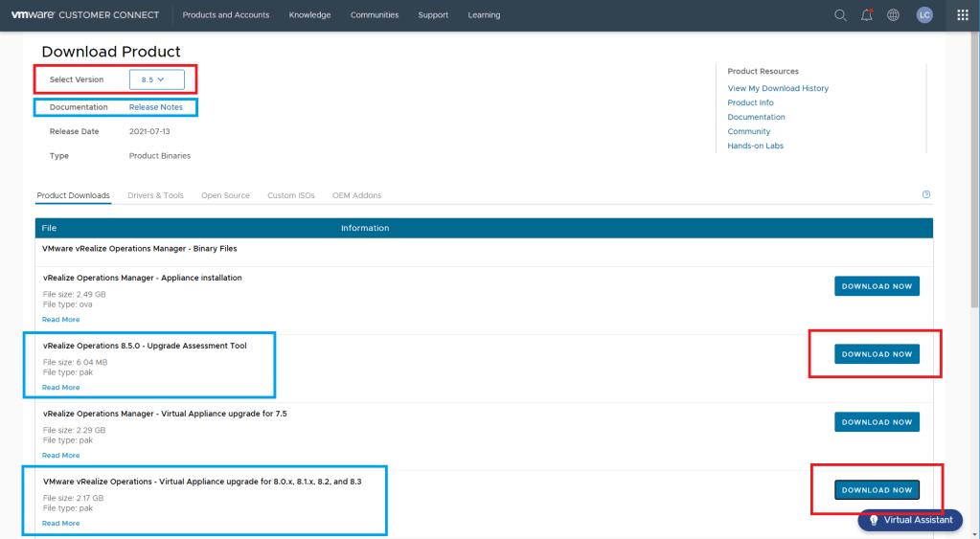Expand Read More under Upgrade Assessment Tool
This screenshot has height=539, width=980.
pos(61,388)
